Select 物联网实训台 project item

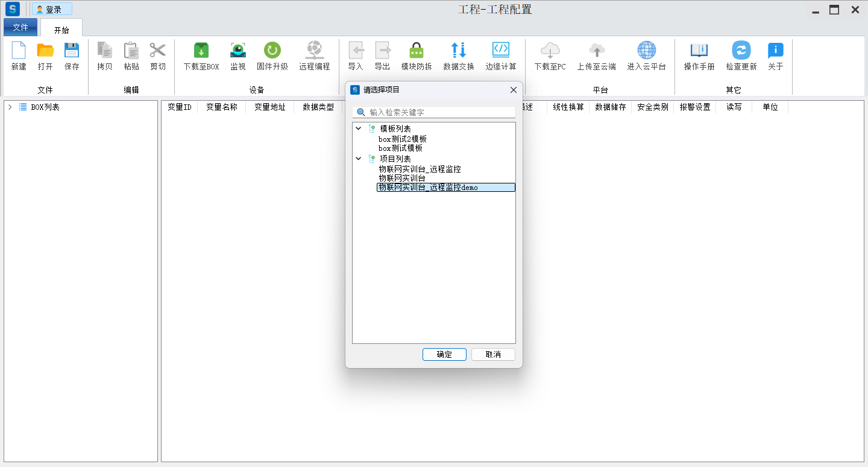[x=402, y=178]
